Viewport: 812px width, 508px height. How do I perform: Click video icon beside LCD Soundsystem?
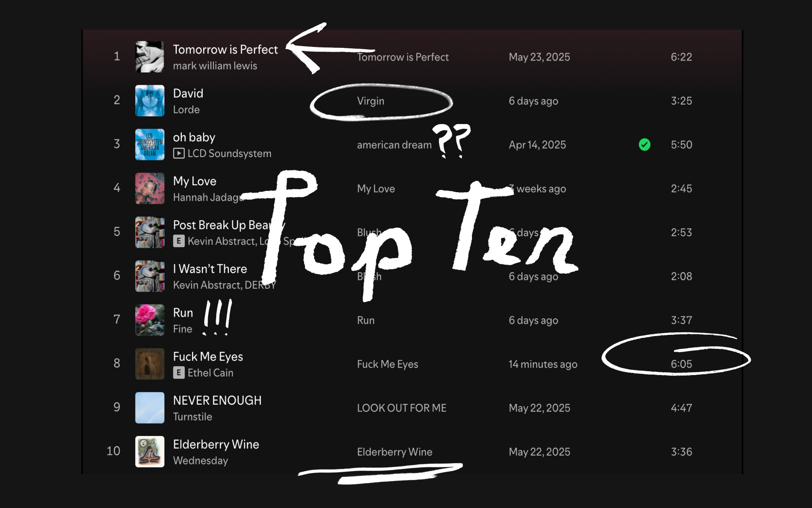coord(179,153)
